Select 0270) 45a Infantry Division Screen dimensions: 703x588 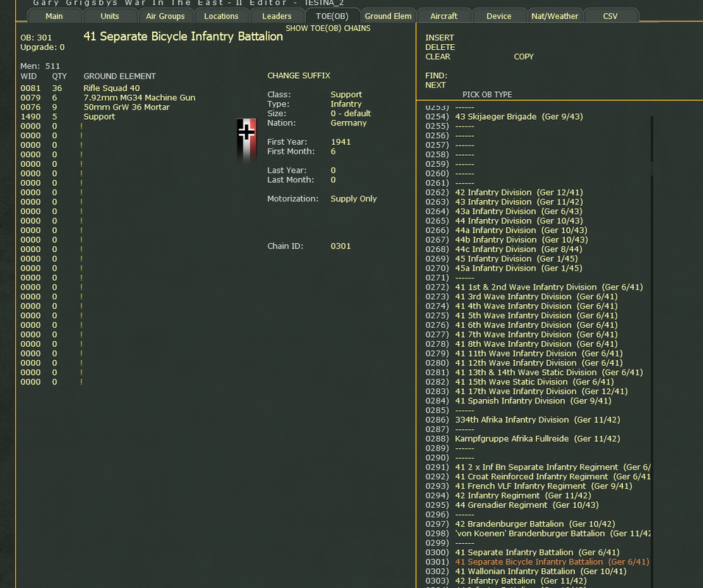(x=504, y=268)
